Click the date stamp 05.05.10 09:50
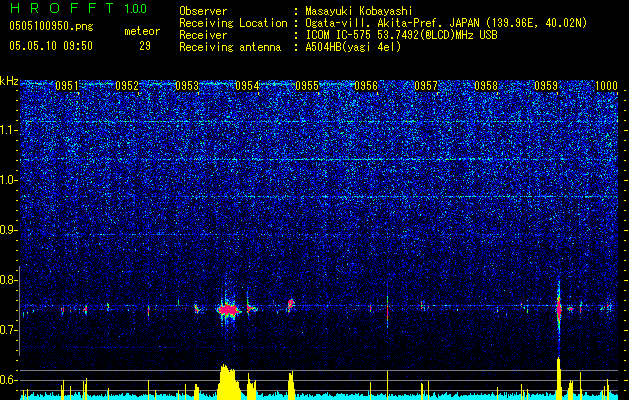The width and height of the screenshot is (629, 400). 51,46
